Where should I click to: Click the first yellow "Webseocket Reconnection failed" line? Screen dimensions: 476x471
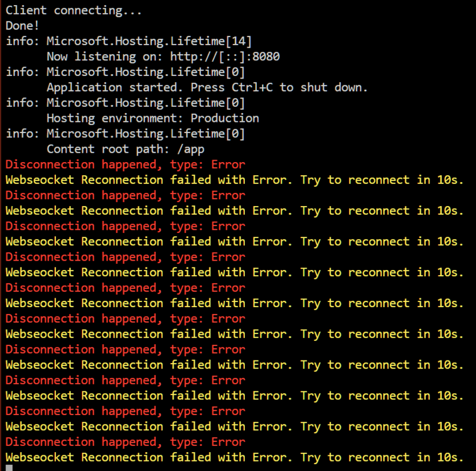pos(235,180)
